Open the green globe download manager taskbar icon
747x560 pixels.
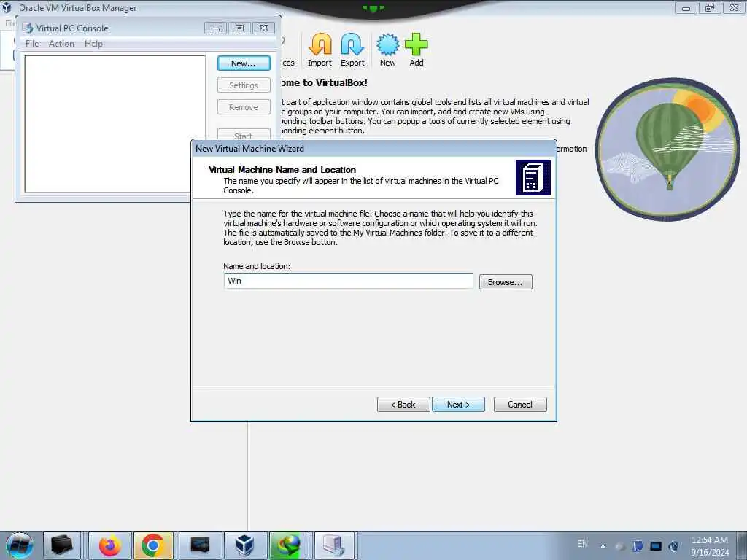pos(290,545)
